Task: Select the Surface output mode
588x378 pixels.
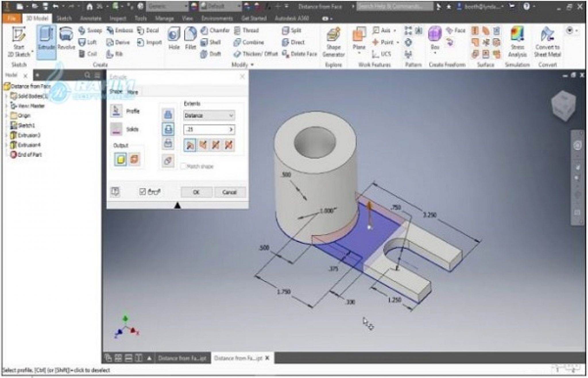Action: pyautogui.click(x=134, y=159)
